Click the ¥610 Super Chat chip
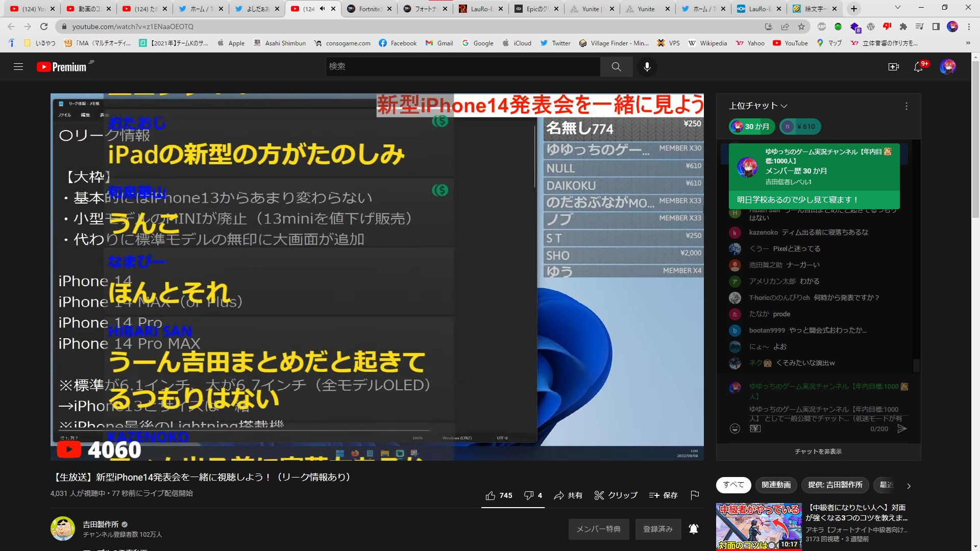 tap(800, 127)
